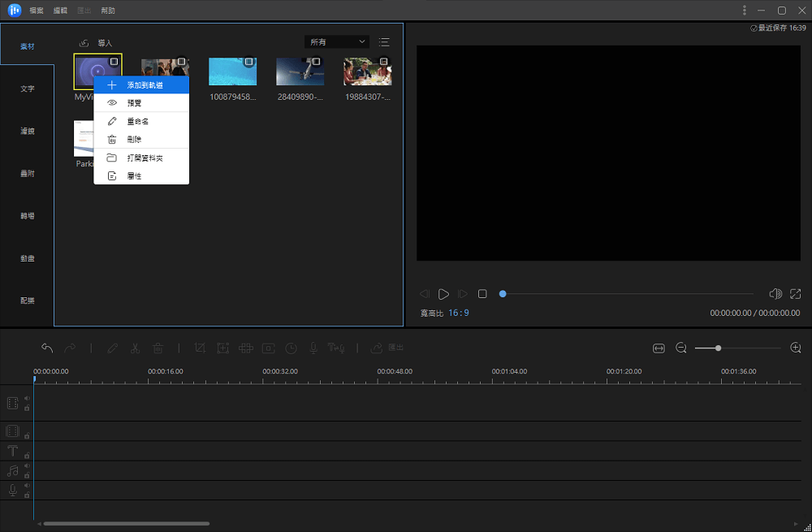Open fullscreen preview icon
Screen dimensions: 812x532
pyautogui.click(x=795, y=294)
